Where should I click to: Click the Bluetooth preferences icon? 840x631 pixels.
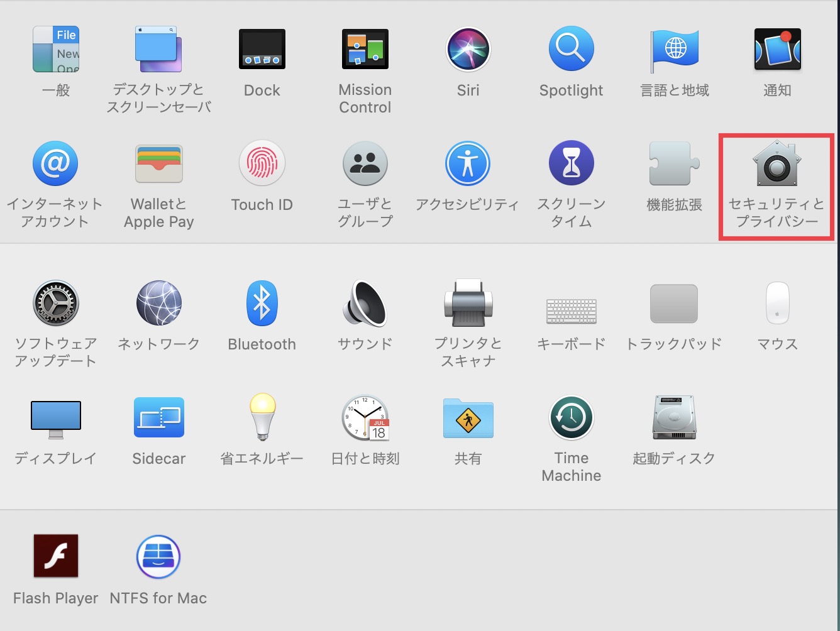pyautogui.click(x=262, y=304)
